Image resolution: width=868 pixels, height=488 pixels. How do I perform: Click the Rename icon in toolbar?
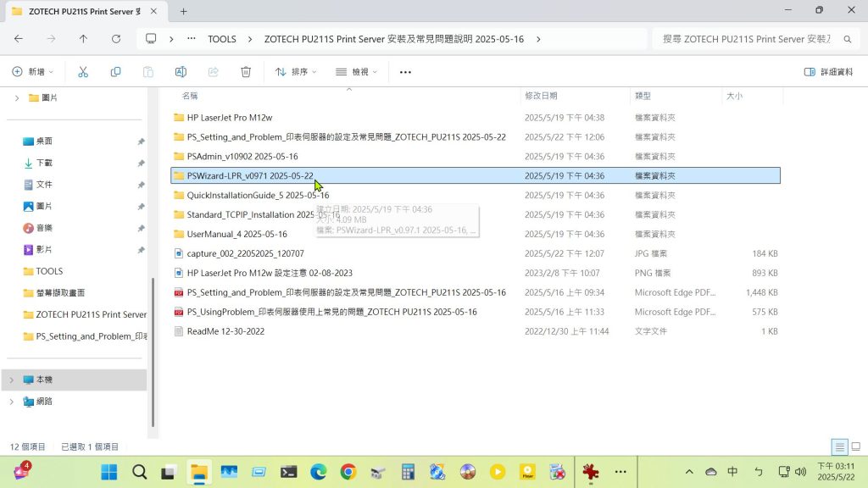(181, 72)
